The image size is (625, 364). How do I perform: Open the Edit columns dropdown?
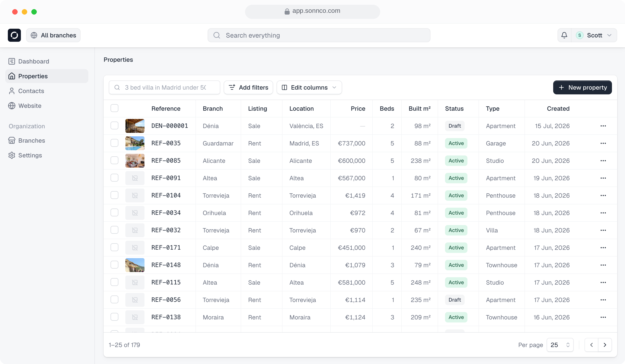click(309, 87)
